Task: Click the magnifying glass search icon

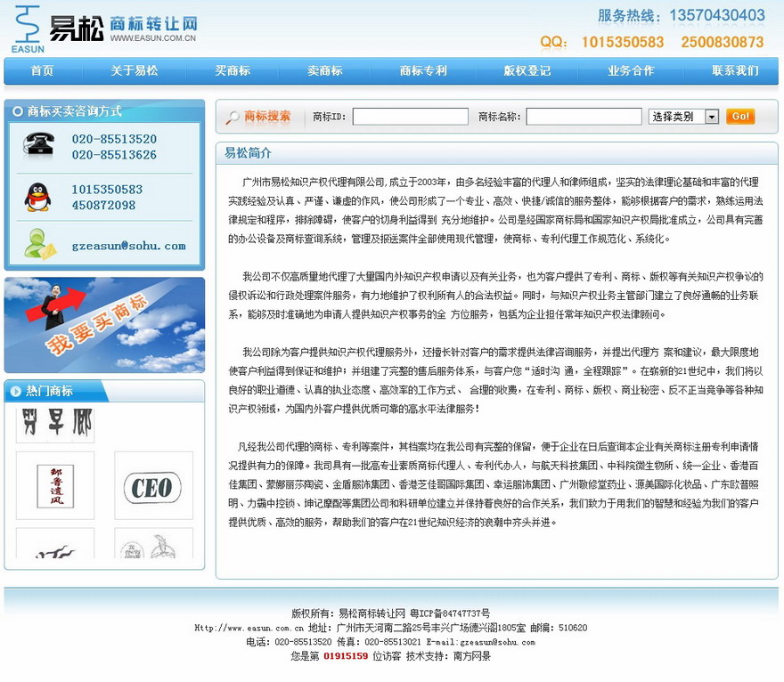Action: (x=233, y=118)
